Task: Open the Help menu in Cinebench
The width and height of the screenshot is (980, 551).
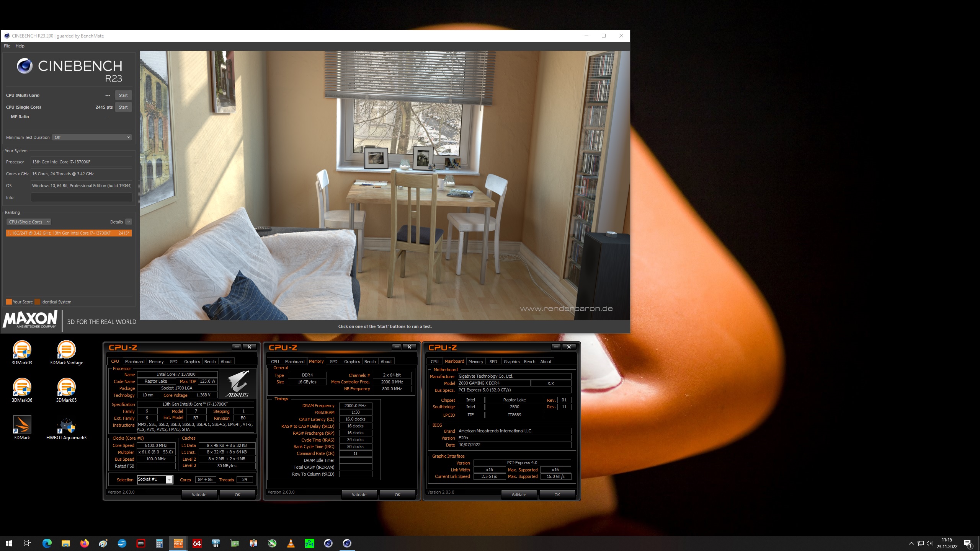Action: pyautogui.click(x=20, y=46)
